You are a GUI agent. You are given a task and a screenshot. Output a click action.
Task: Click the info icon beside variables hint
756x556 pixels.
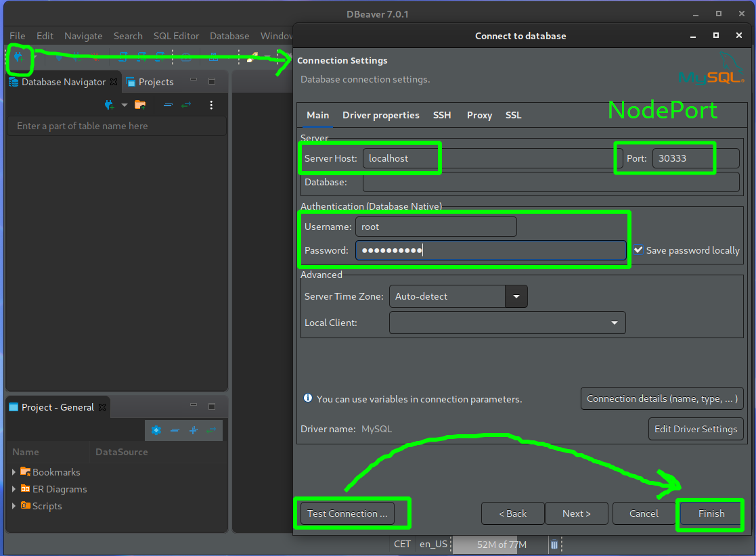pos(307,398)
